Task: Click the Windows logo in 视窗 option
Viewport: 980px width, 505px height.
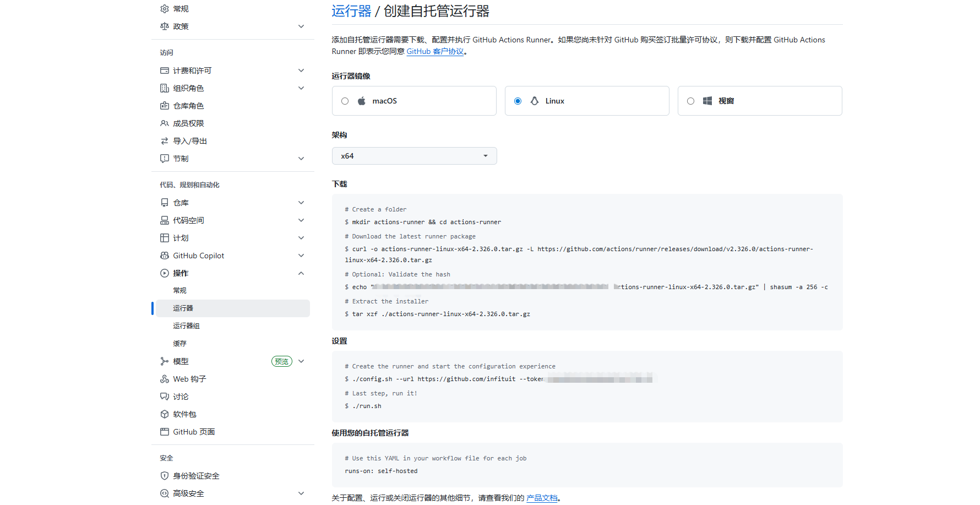Action: [707, 101]
